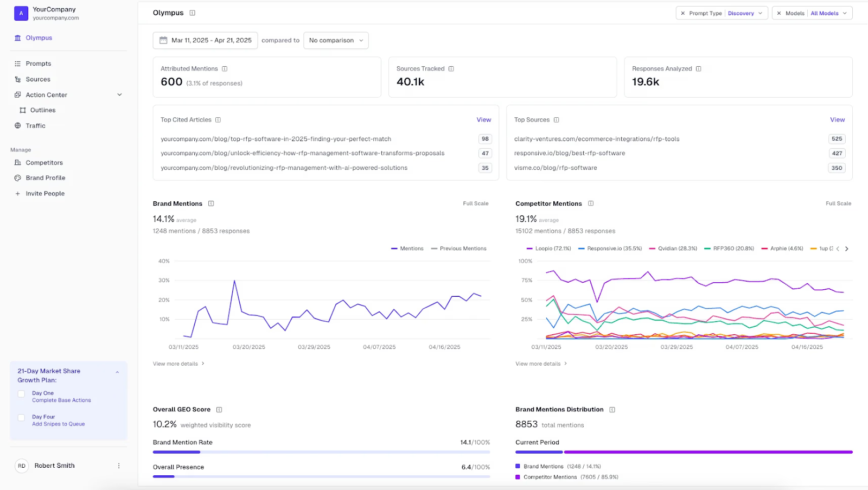
Task: Select Olympus in the navigation
Action: (39, 38)
